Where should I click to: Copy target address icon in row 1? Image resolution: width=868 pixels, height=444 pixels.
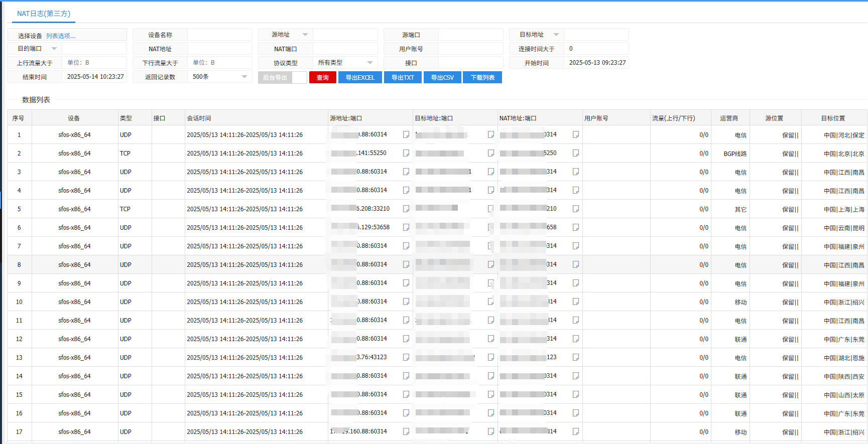coord(491,134)
